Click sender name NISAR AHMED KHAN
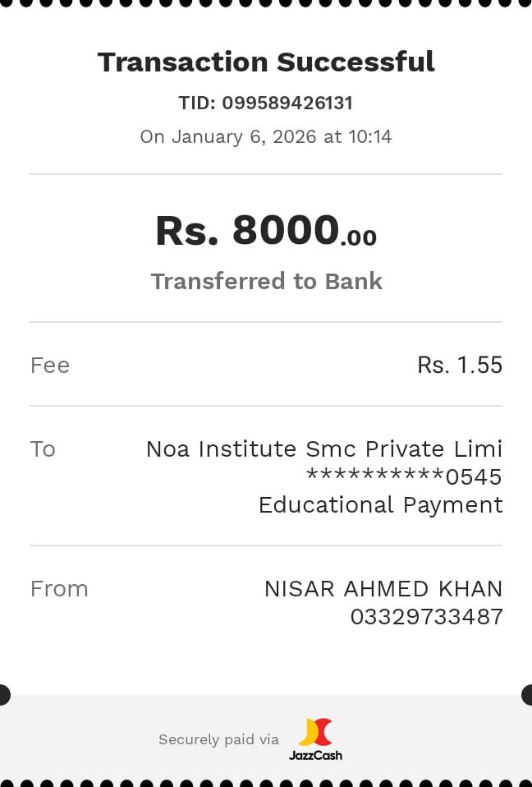 point(383,589)
